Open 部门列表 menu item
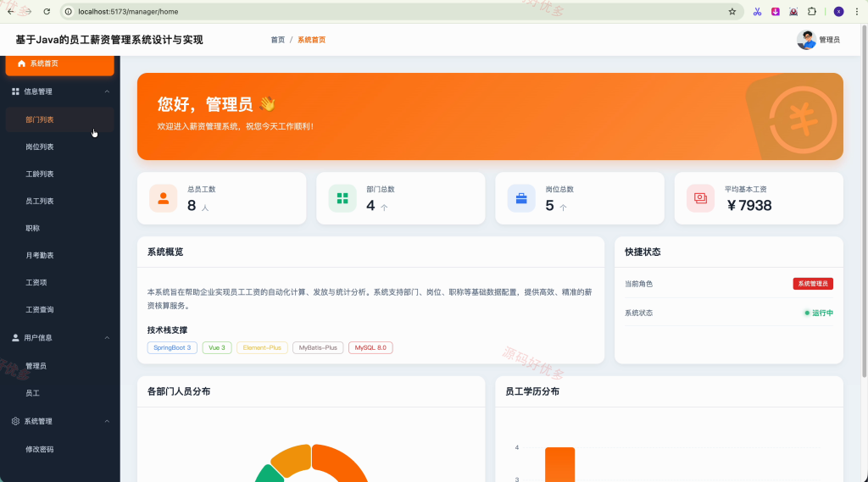868x482 pixels. coord(60,119)
